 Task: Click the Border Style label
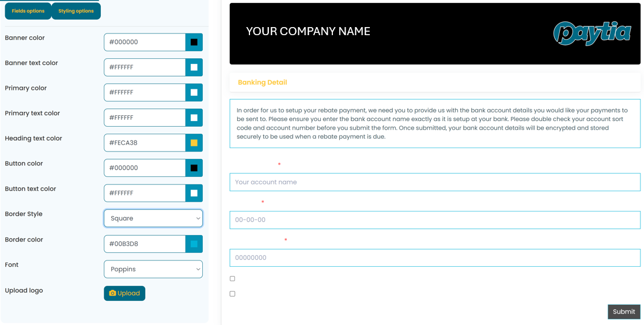click(24, 214)
